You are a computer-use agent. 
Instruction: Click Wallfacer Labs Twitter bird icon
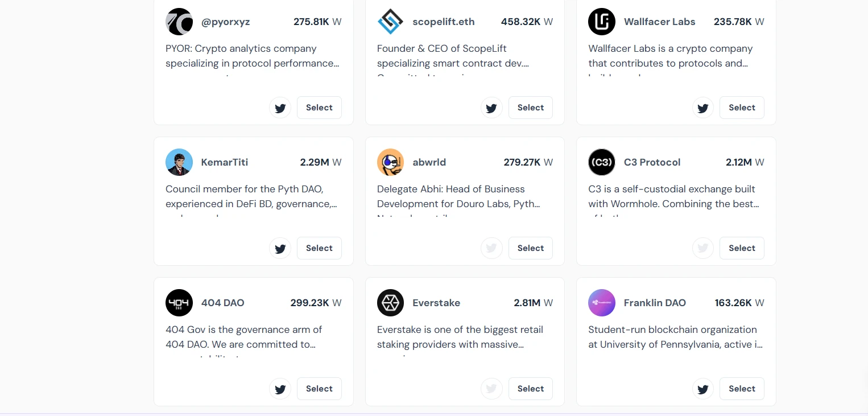[x=702, y=108]
